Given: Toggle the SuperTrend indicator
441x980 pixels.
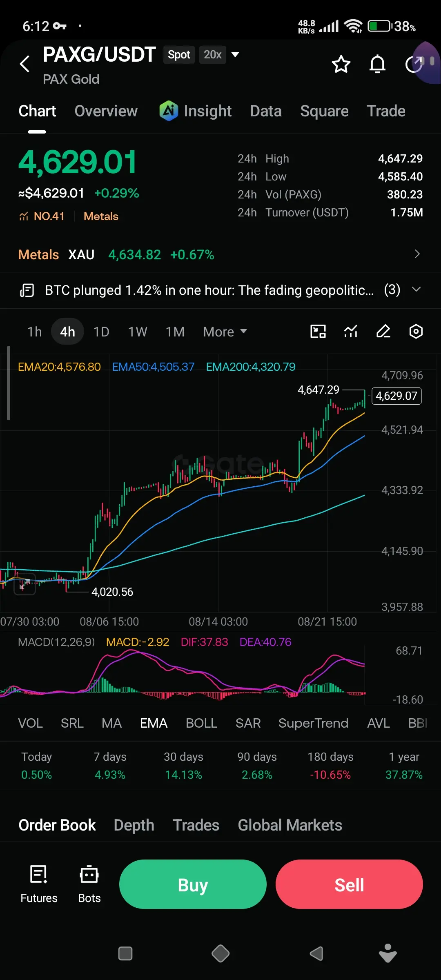Looking at the screenshot, I should [313, 723].
